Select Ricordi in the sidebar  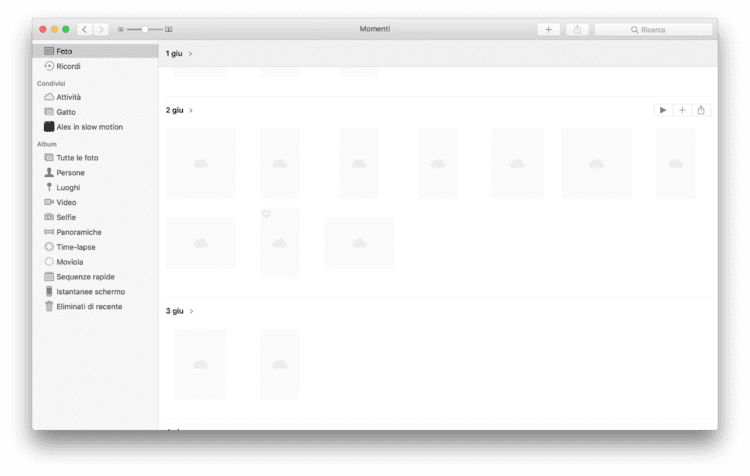(x=68, y=66)
